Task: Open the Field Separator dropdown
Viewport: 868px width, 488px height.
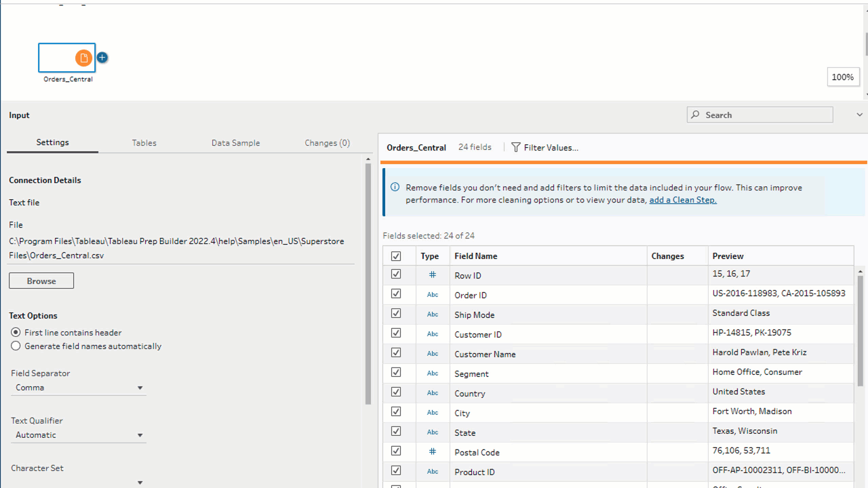Action: [x=78, y=388]
